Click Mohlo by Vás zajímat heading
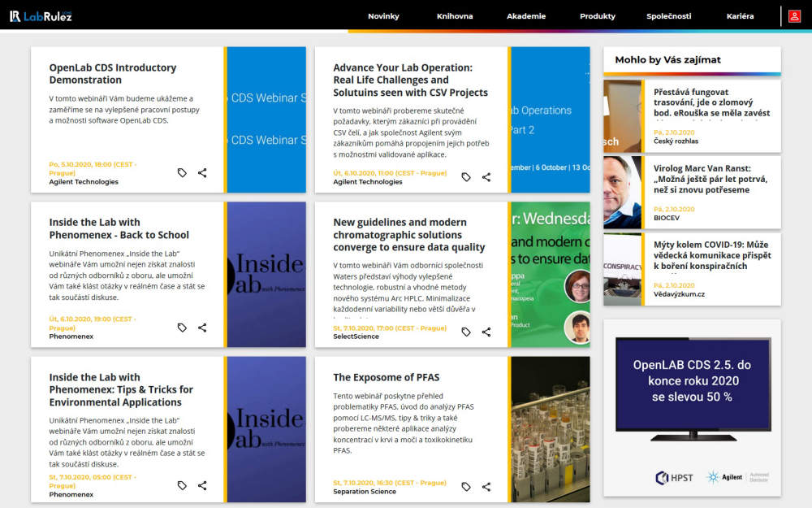The height and width of the screenshot is (508, 812). click(x=667, y=59)
